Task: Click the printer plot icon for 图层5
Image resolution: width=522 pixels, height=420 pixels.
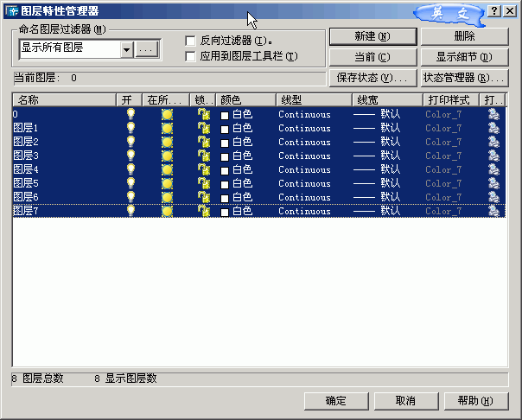Action: [x=494, y=183]
